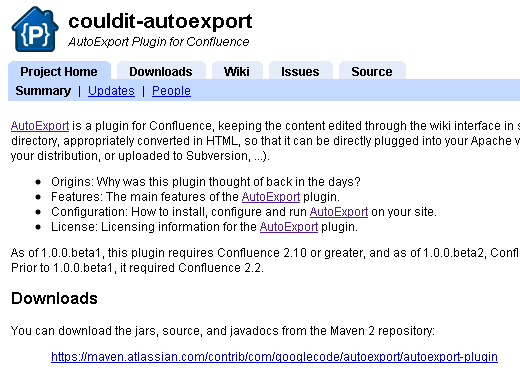Image resolution: width=520 pixels, height=386 pixels.
Task: Open the Wiki tab
Action: coord(237,71)
